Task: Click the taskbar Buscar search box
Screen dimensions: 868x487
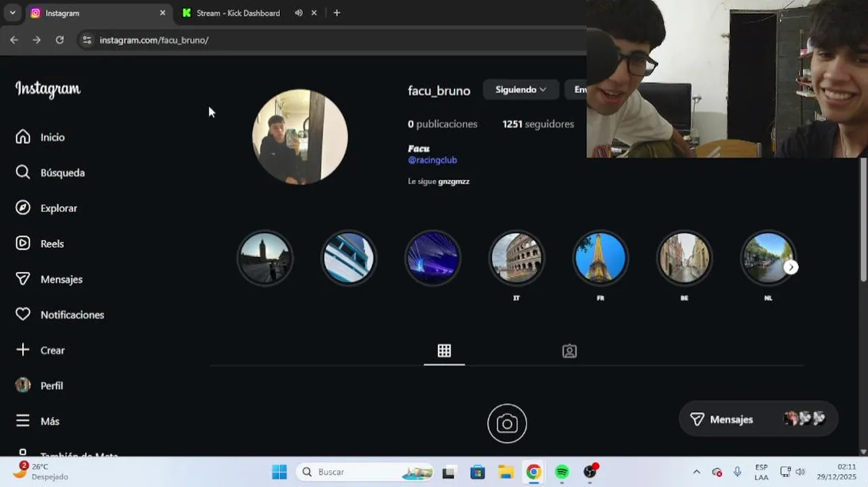Action: [365, 471]
